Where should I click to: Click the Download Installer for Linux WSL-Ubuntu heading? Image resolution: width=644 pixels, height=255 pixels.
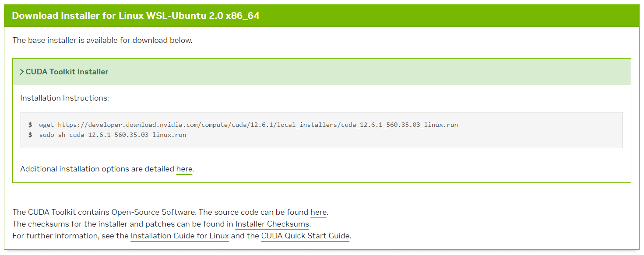(x=136, y=16)
